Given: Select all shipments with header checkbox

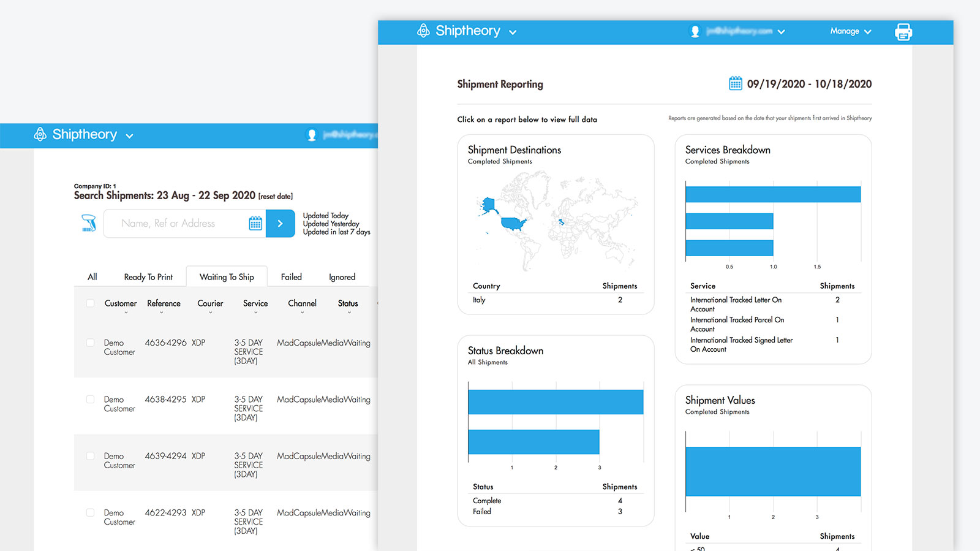Looking at the screenshot, I should point(91,303).
